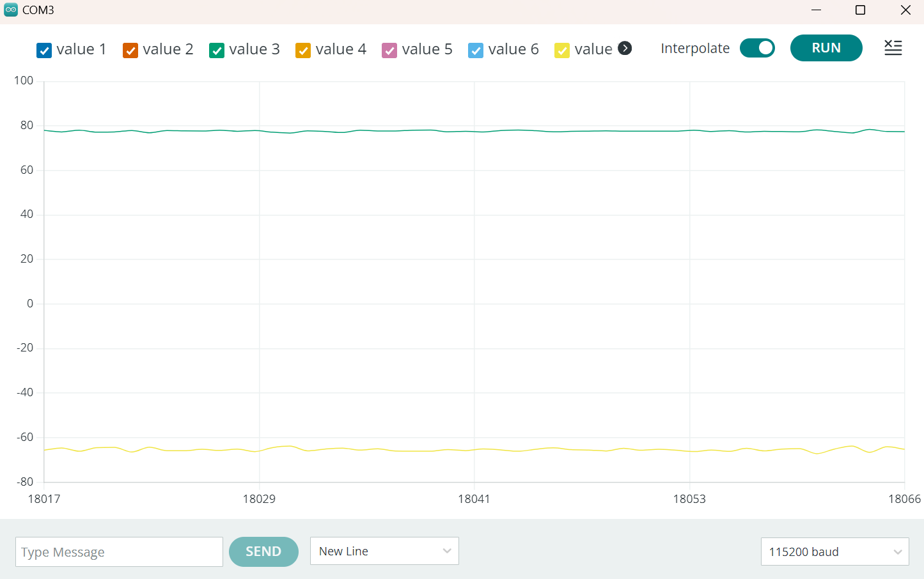Click the SEND button

click(263, 552)
